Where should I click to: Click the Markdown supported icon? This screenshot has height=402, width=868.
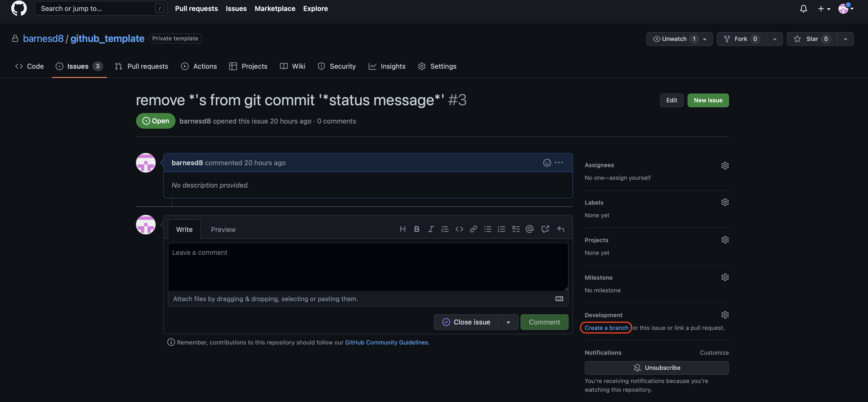(559, 299)
